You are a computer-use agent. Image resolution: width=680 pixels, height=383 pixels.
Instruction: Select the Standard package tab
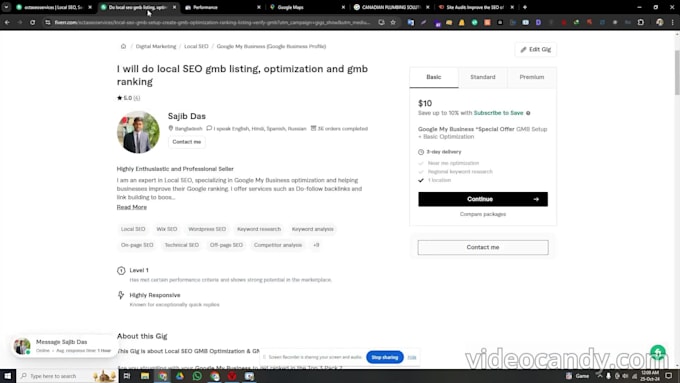[x=483, y=77]
